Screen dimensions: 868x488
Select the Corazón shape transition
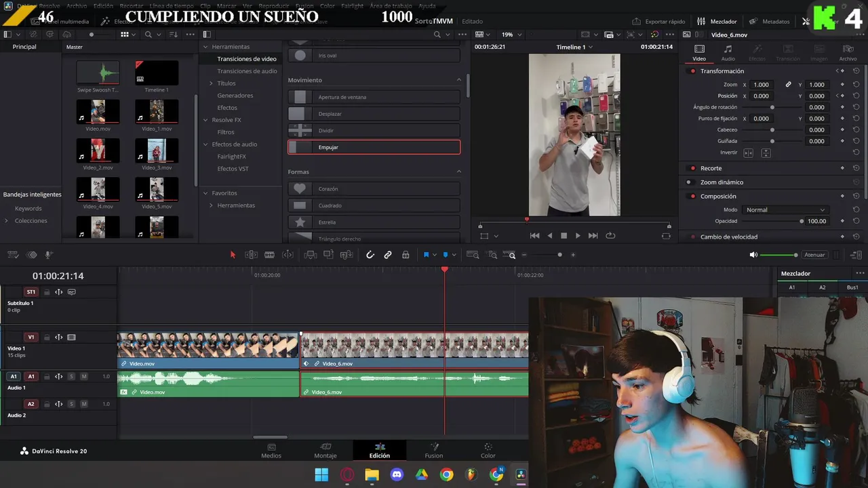tap(374, 188)
